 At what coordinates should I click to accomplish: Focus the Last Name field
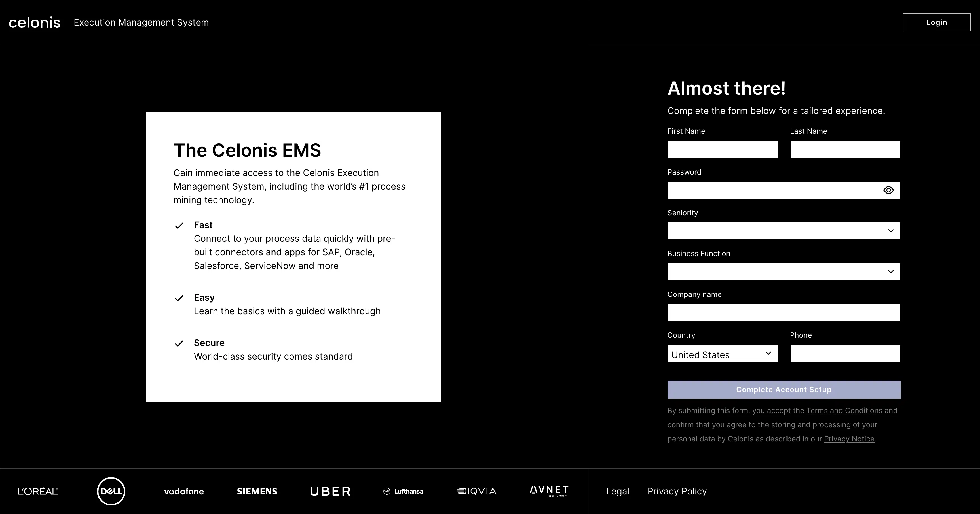pos(845,149)
